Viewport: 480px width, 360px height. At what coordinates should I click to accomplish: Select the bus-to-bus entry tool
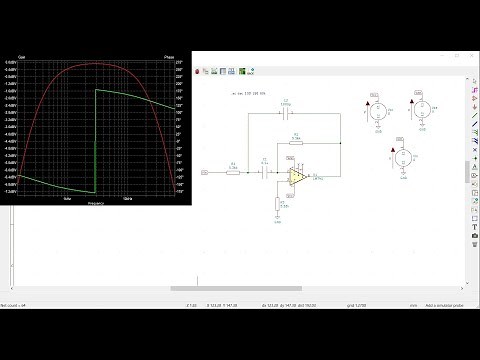[475, 141]
